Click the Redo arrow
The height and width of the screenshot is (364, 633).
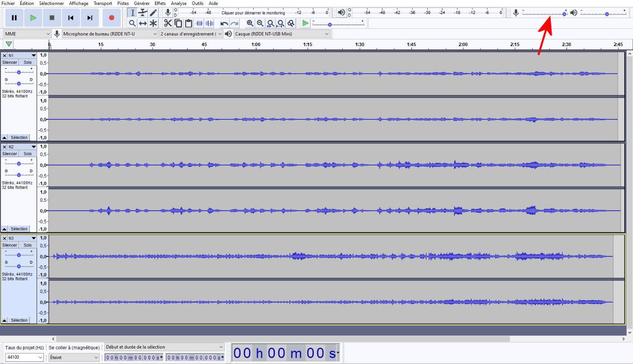pos(235,23)
